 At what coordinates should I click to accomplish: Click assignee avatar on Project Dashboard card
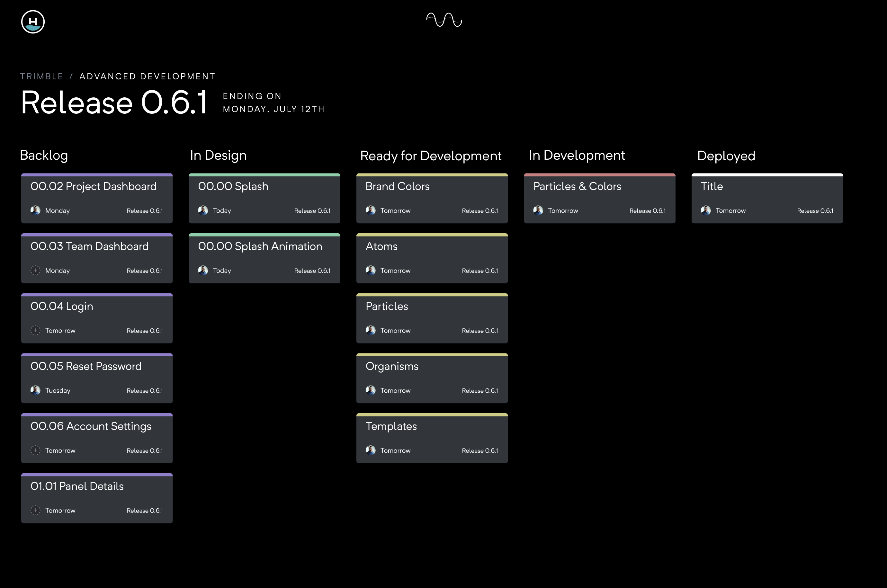[35, 210]
